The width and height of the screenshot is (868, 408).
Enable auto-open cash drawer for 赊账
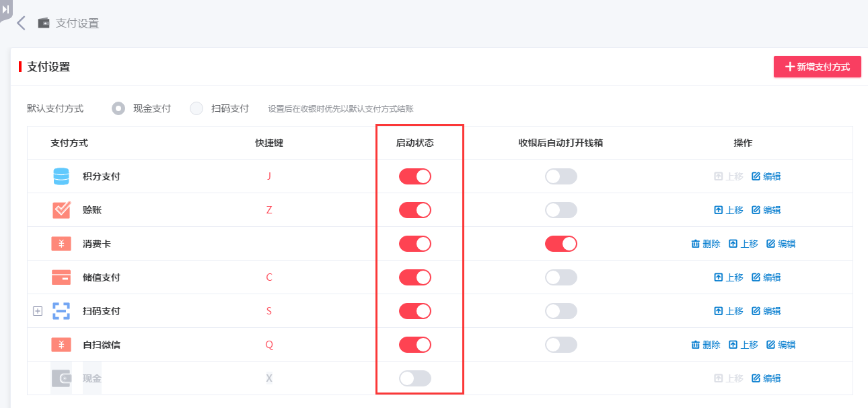pos(561,209)
